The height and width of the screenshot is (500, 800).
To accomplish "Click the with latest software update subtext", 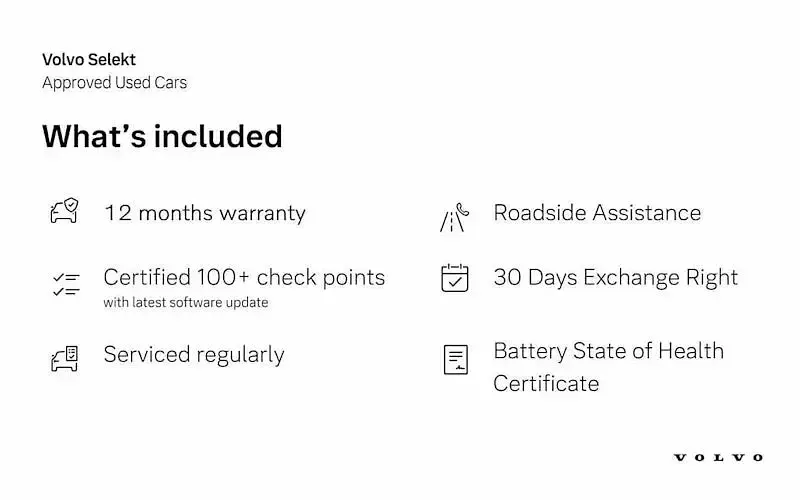I will 186,303.
